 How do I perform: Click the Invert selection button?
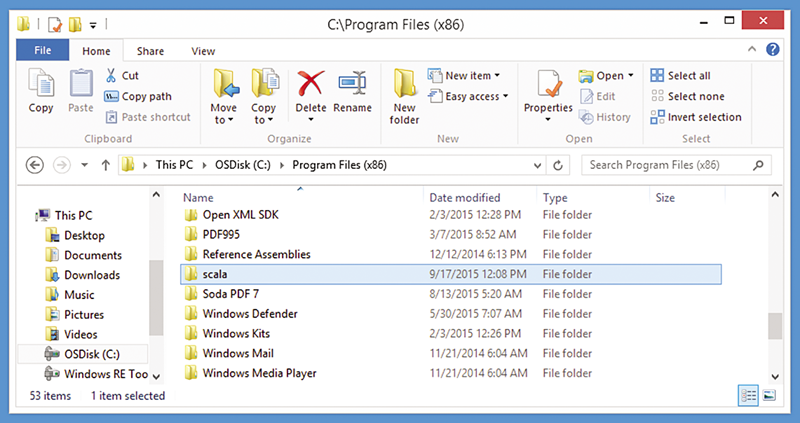point(696,117)
